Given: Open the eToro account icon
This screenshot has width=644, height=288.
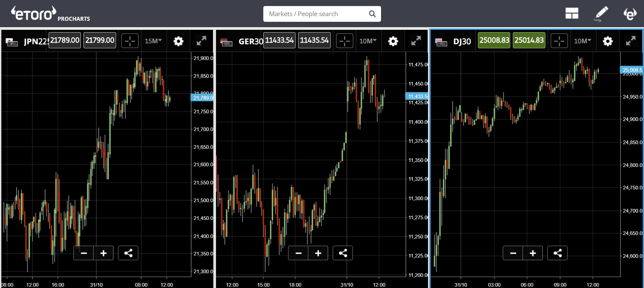Looking at the screenshot, I should [630, 14].
